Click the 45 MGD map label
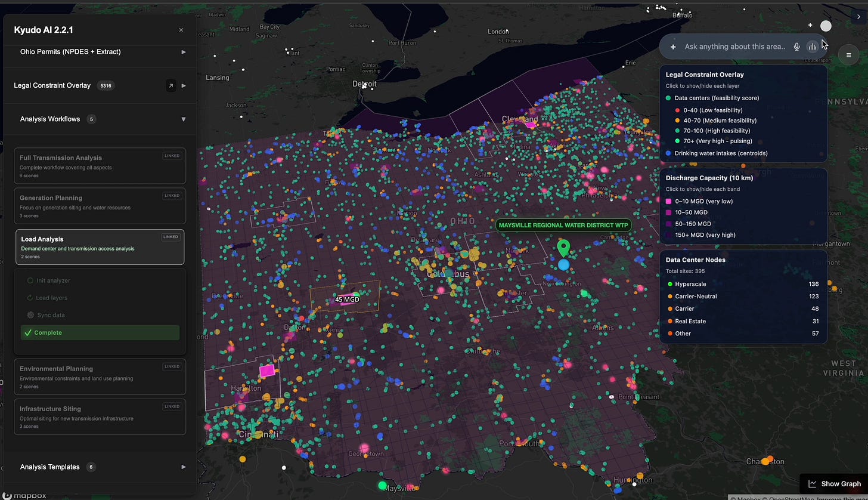The height and width of the screenshot is (500, 868). click(347, 300)
